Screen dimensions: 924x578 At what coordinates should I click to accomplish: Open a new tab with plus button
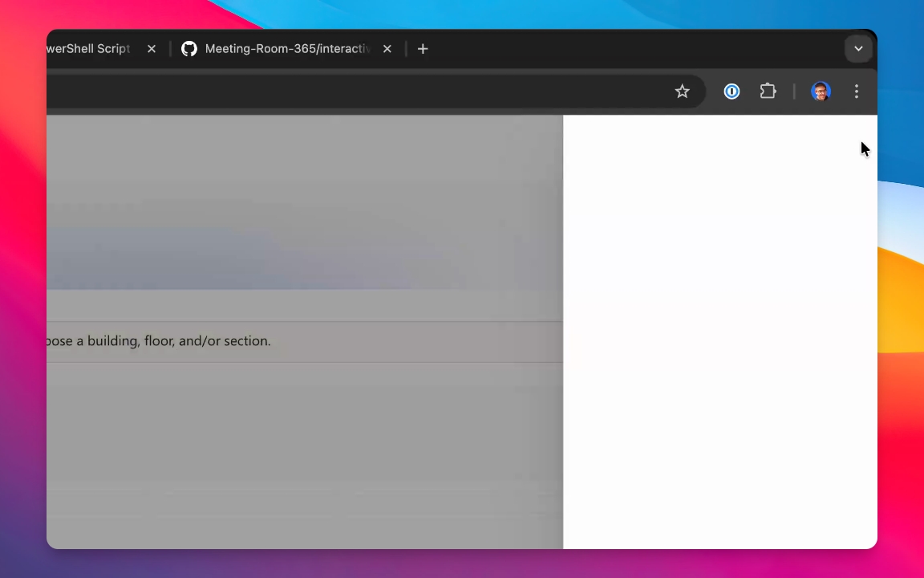tap(423, 49)
